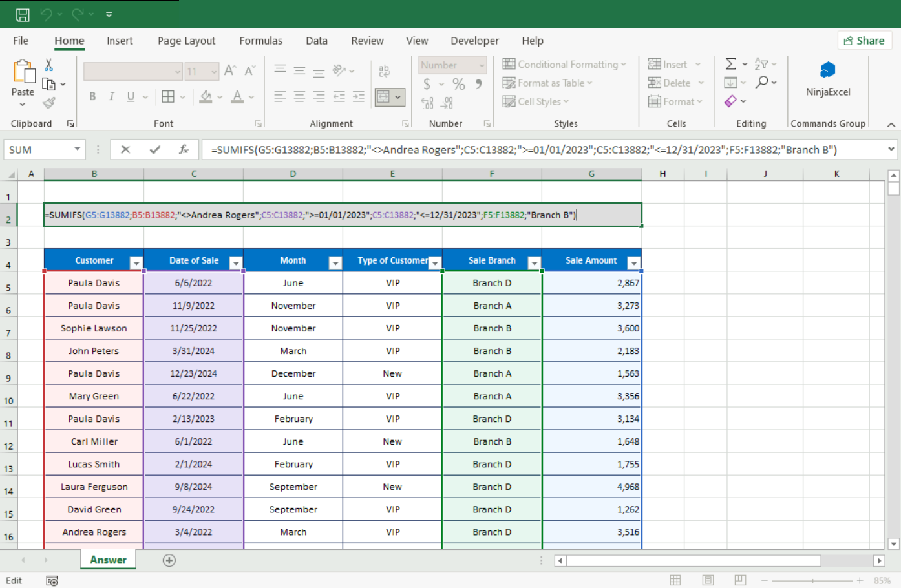This screenshot has width=901, height=588.
Task: Open the Customer column filter dropdown
Action: pyautogui.click(x=136, y=263)
